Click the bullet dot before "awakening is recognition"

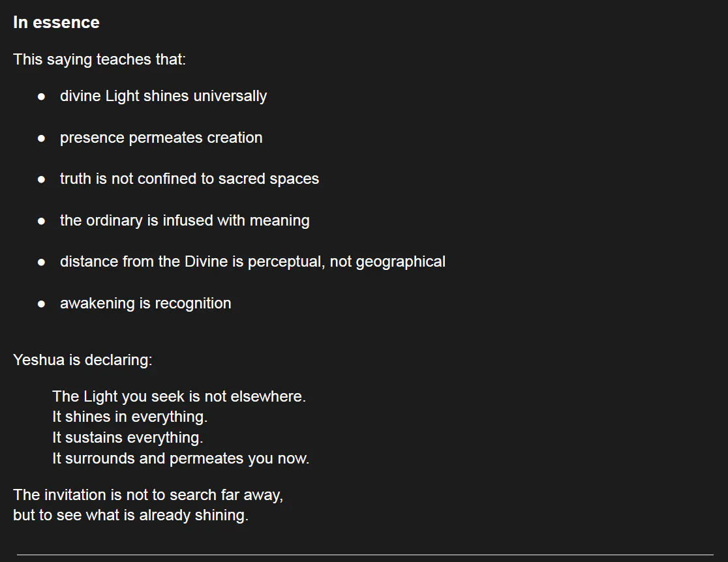click(42, 304)
